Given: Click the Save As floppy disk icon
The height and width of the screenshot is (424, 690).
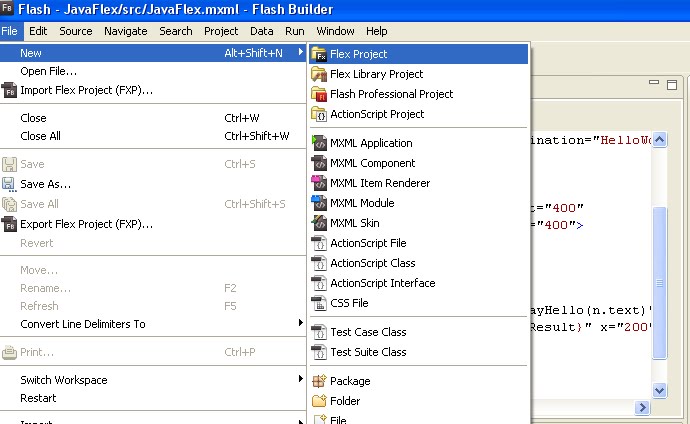Looking at the screenshot, I should point(9,184).
